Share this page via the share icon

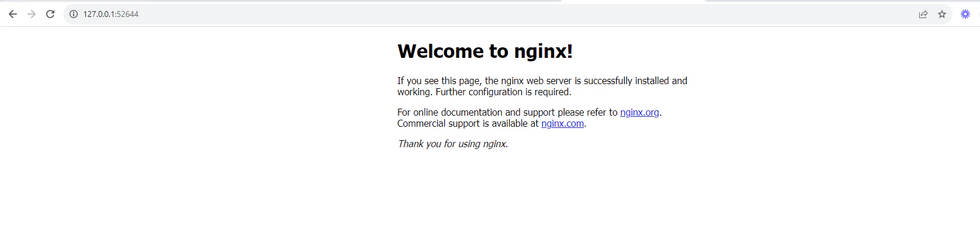923,14
